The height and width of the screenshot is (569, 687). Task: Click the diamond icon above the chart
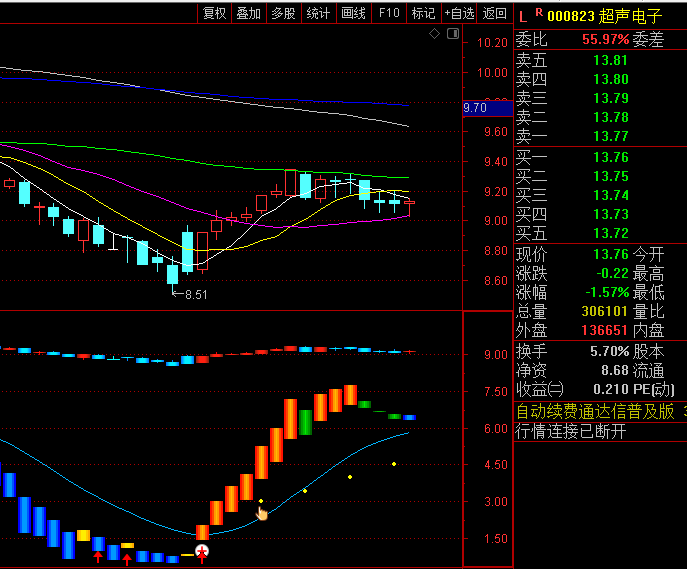tap(434, 33)
